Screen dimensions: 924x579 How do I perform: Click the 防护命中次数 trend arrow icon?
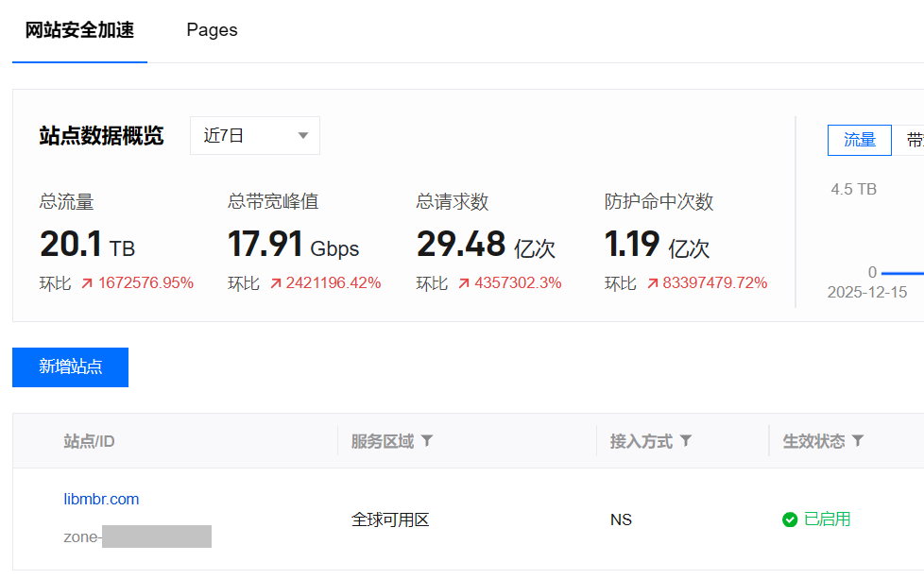click(x=653, y=283)
